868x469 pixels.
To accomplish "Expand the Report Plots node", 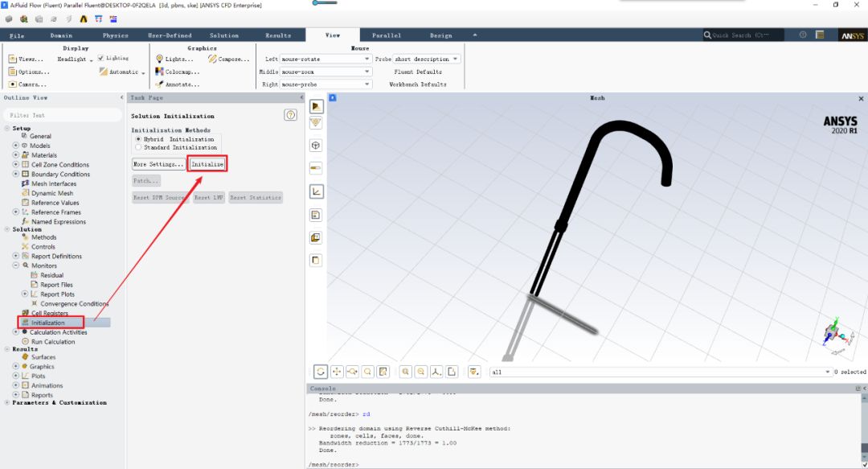I will 24,294.
